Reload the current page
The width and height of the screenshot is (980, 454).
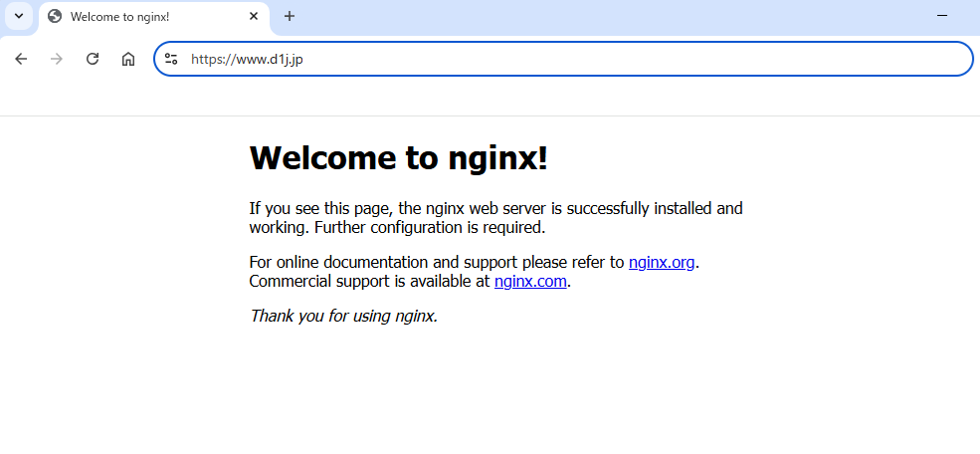(x=93, y=59)
